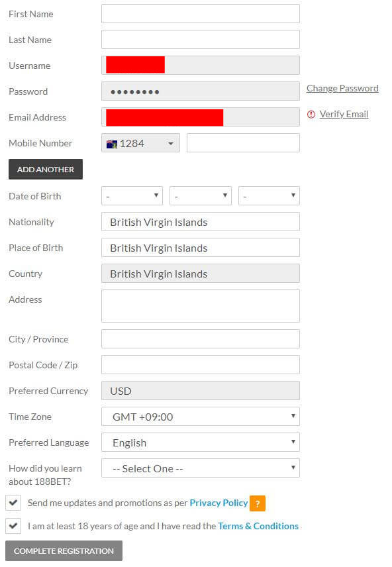Focus the First Name input field
392x567 pixels.
click(201, 14)
